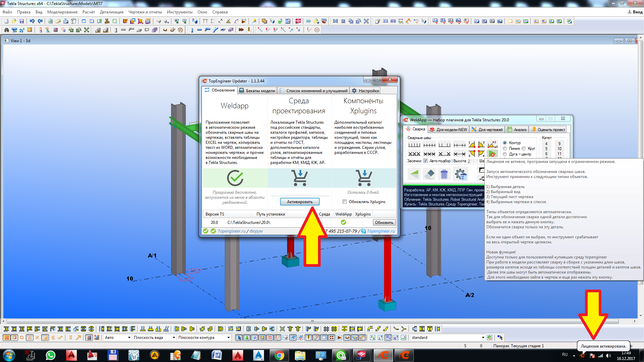Select the XXX weld seam symbol
The width and height of the screenshot is (644, 362).
point(414,154)
